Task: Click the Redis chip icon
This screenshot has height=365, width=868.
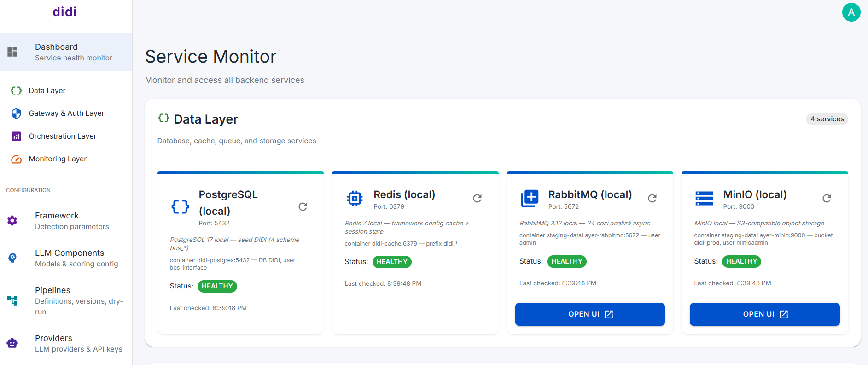Action: click(355, 198)
